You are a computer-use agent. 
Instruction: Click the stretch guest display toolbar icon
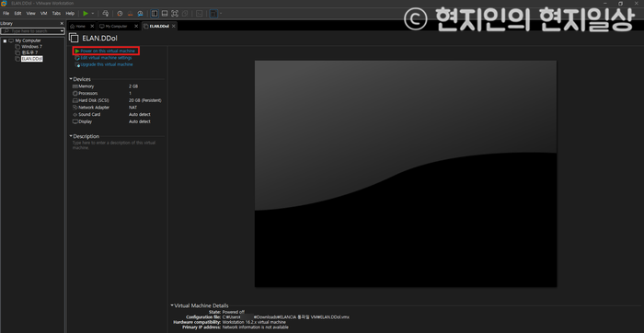pyautogui.click(x=213, y=14)
